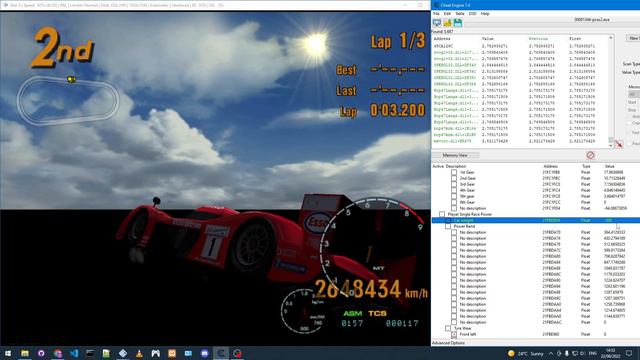
Task: Toggle the 6th Gear active checkbox
Action: tap(454, 202)
